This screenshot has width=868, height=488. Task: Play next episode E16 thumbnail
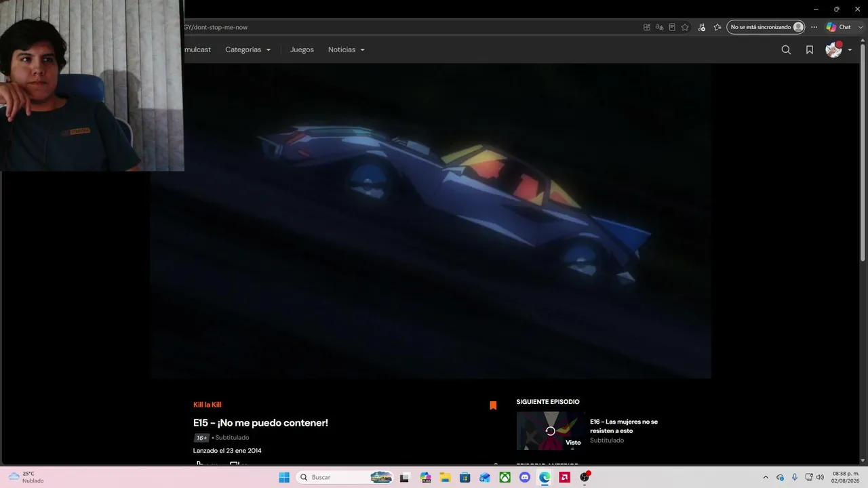point(550,431)
